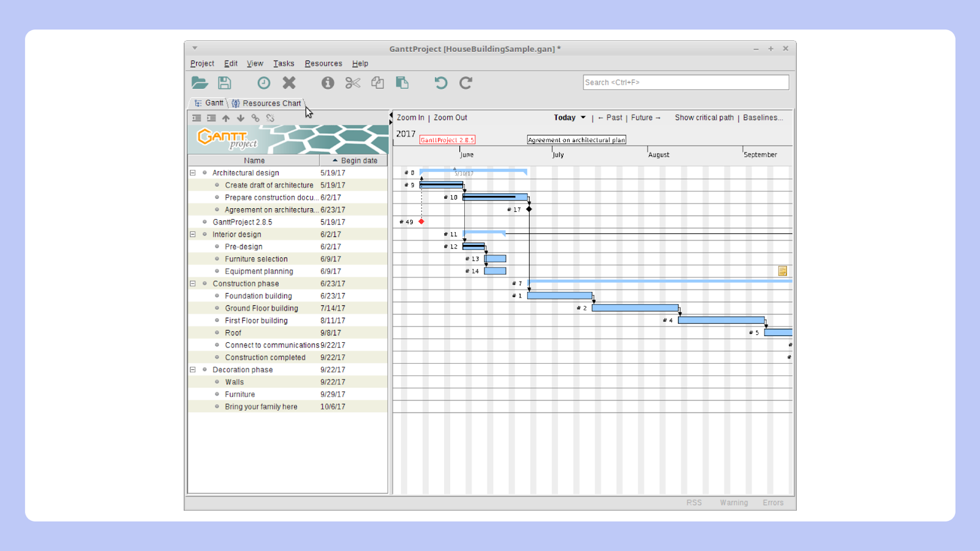Open the Today dropdown arrow
980x551 pixels.
tap(583, 118)
